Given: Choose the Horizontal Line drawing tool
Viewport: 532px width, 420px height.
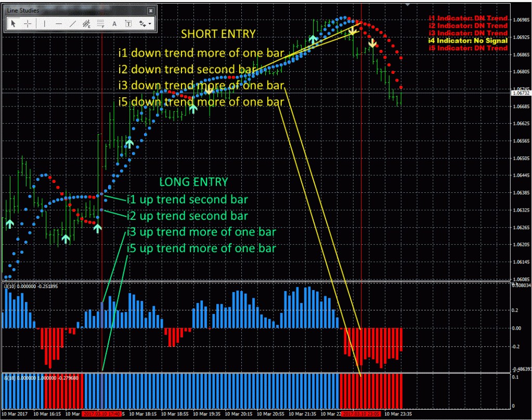Looking at the screenshot, I should tap(58, 23).
